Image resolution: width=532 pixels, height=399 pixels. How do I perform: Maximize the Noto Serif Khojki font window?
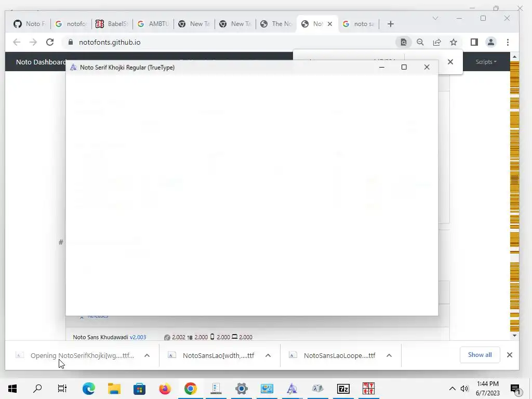click(404, 67)
